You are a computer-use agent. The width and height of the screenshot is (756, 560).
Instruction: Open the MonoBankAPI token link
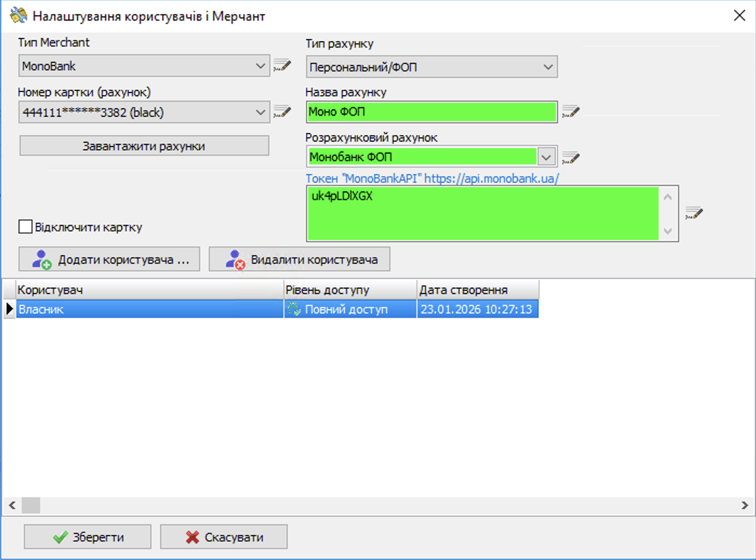click(x=432, y=178)
